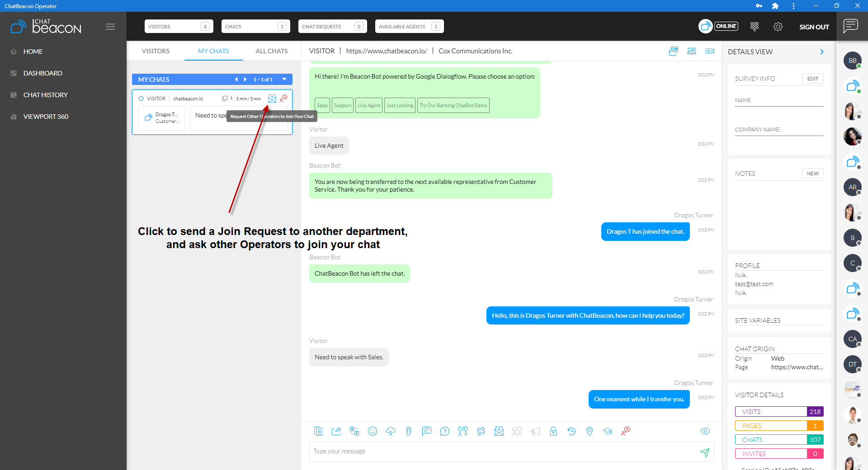Click the CHATS counter button in top bar
Viewport: 868px width, 470px height.
(x=255, y=26)
